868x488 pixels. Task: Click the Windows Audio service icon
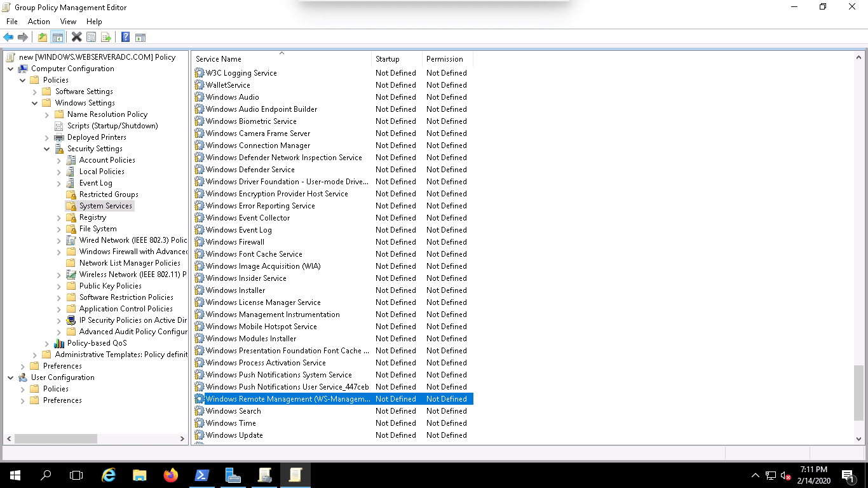point(200,97)
